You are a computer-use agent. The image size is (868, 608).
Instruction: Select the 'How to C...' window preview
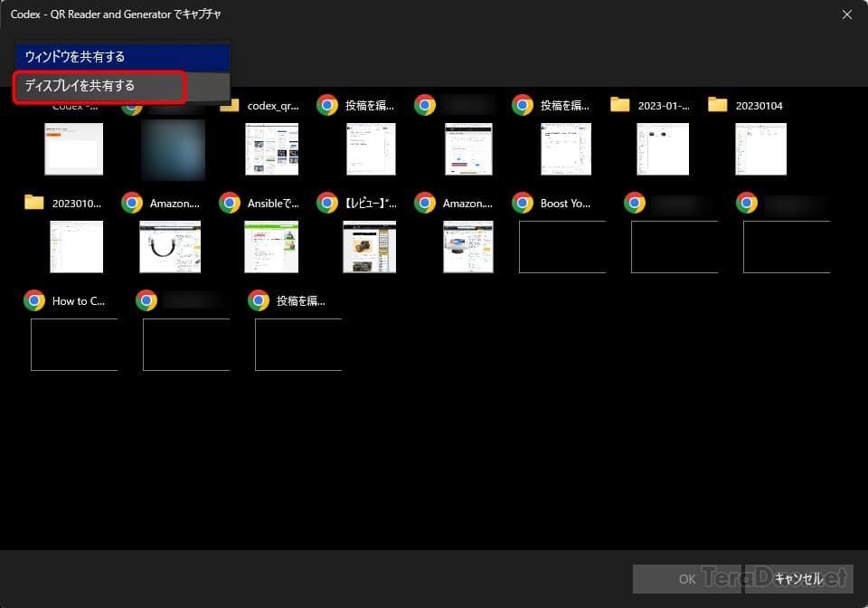tap(74, 345)
